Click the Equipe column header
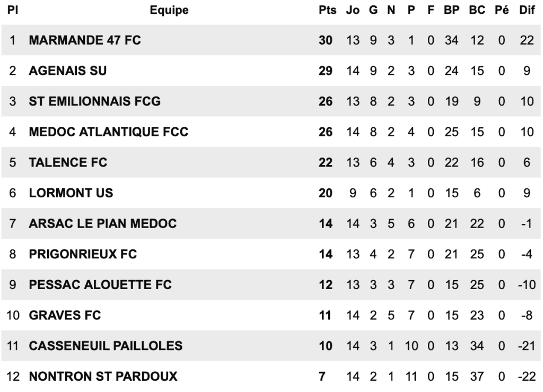The width and height of the screenshot is (543, 392). tap(169, 10)
